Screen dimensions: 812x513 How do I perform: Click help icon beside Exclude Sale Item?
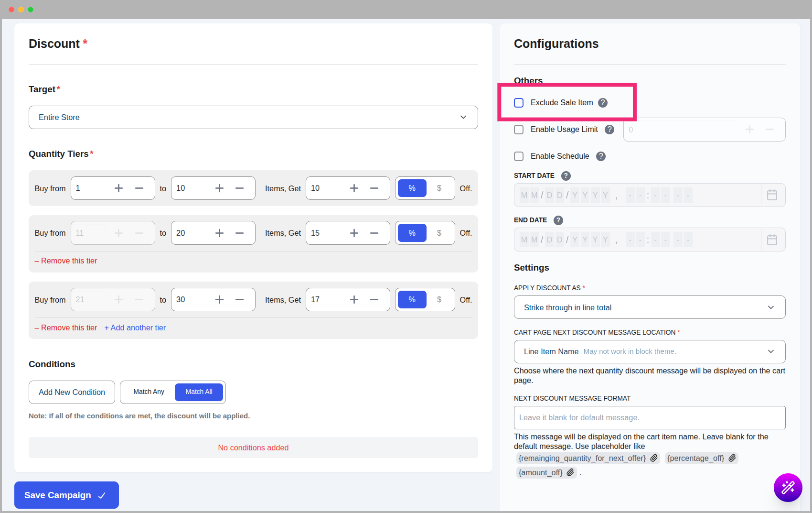point(603,103)
